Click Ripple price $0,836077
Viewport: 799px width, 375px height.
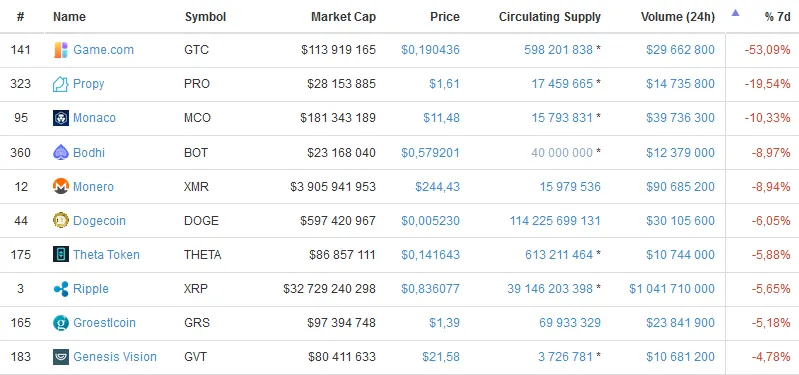pos(431,289)
